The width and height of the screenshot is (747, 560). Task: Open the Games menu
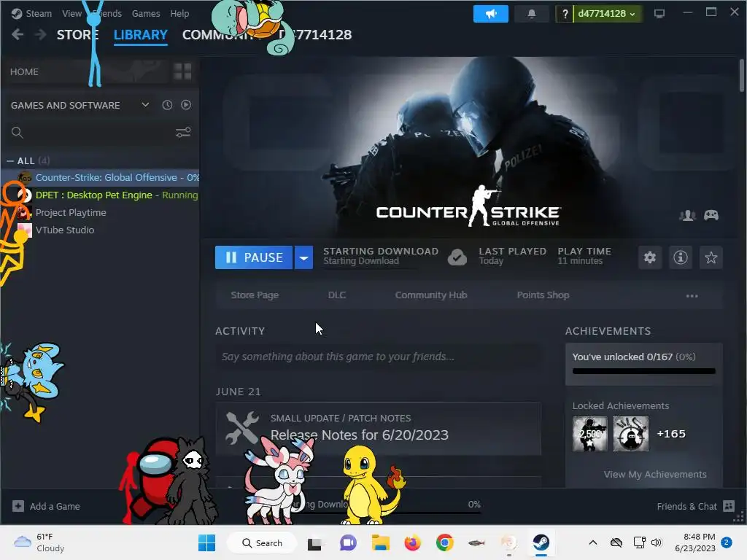pos(146,13)
